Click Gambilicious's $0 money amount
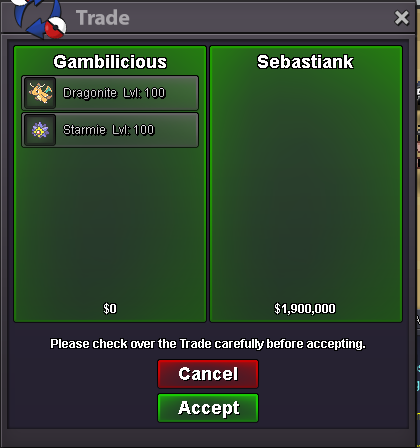 110,309
